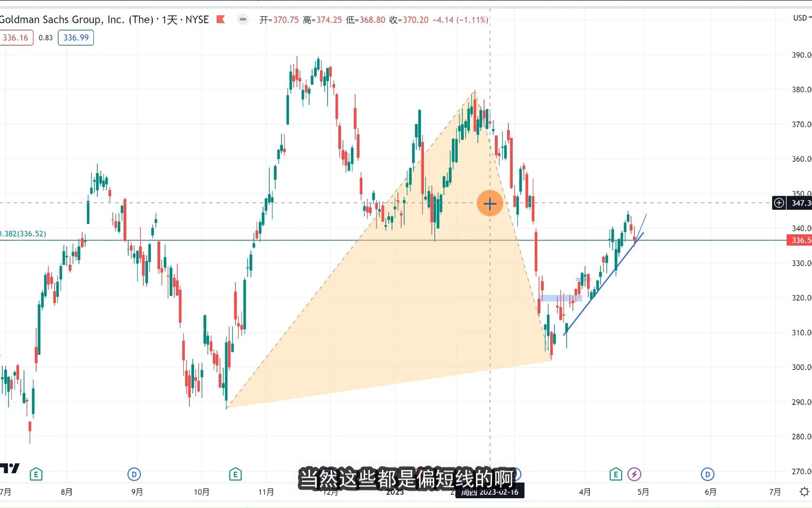Click the 5月 time axis label
812x508 pixels.
(x=643, y=492)
